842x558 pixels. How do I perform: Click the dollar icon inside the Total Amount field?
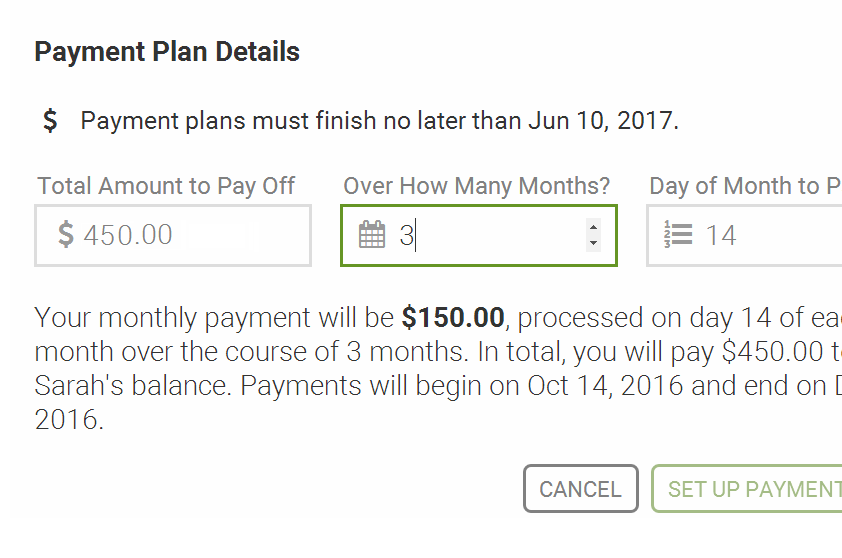pyautogui.click(x=66, y=234)
